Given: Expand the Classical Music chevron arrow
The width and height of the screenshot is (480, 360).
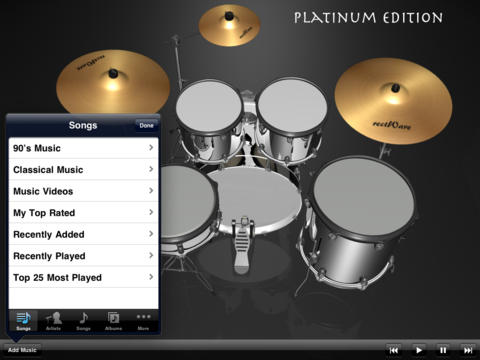Looking at the screenshot, I should pyautogui.click(x=151, y=169).
